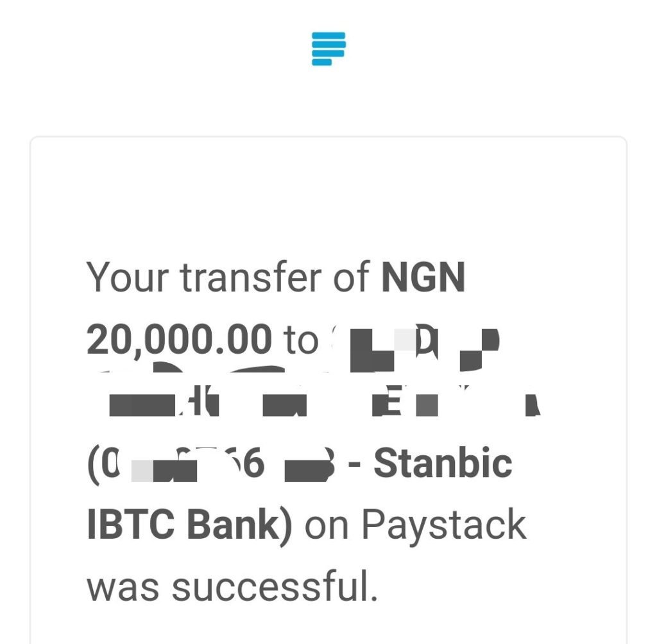The height and width of the screenshot is (644, 657).
Task: Click the word "successful."
Action: [275, 586]
